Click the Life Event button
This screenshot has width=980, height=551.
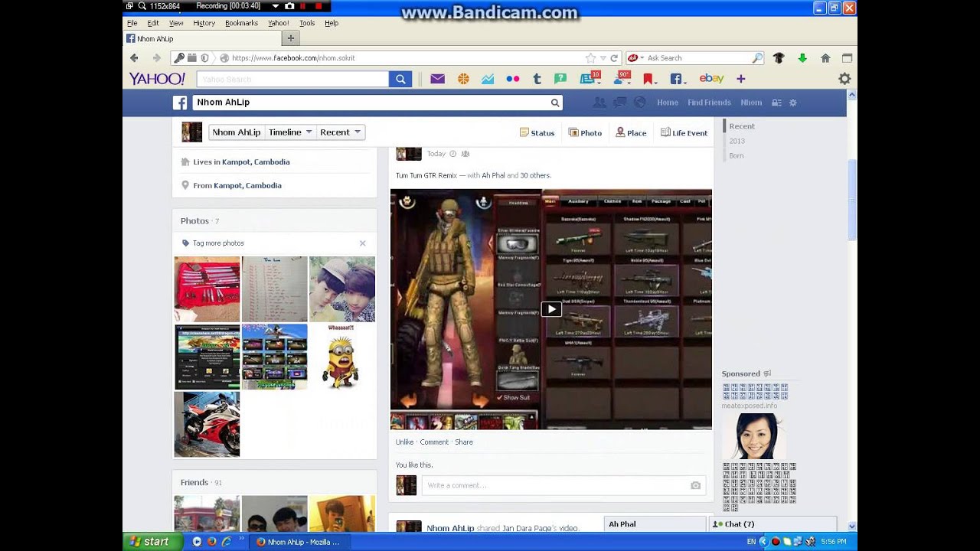(x=684, y=133)
